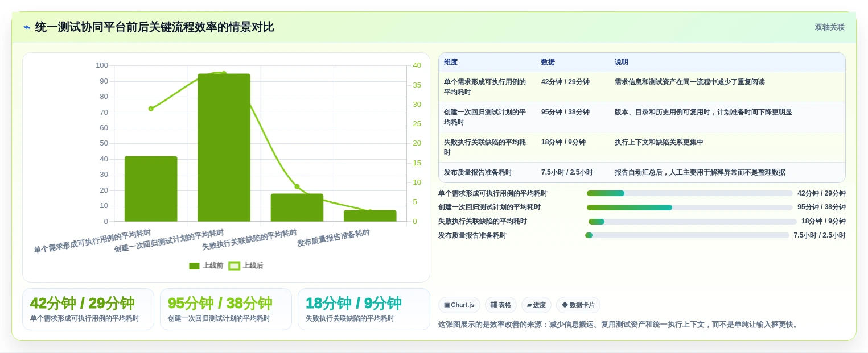Viewport: 868px width, 353px height.
Task: Click the 表格 chip
Action: [501, 305]
